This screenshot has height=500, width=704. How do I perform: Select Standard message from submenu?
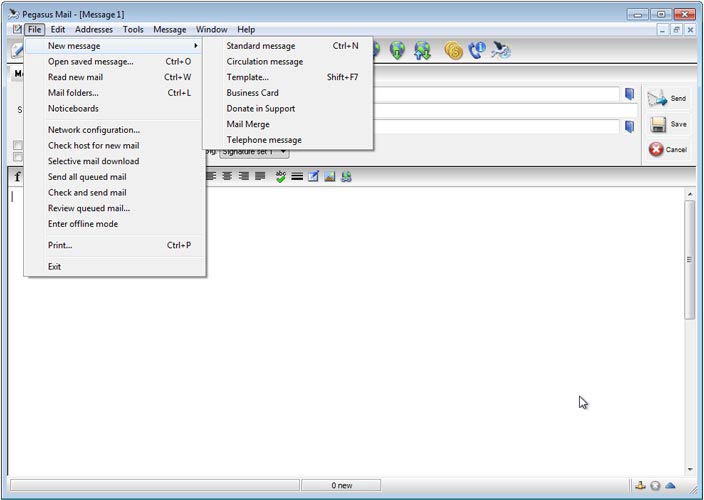[260, 46]
